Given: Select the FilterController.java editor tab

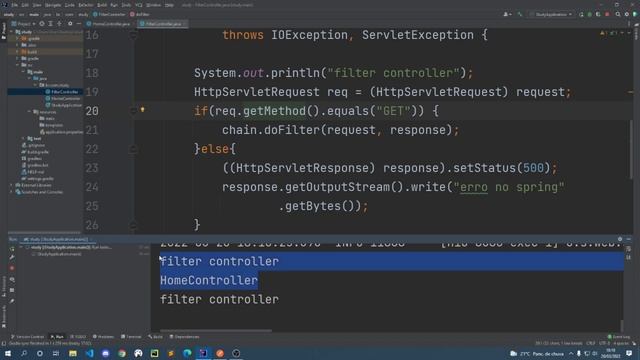Looking at the screenshot, I should pyautogui.click(x=162, y=24).
